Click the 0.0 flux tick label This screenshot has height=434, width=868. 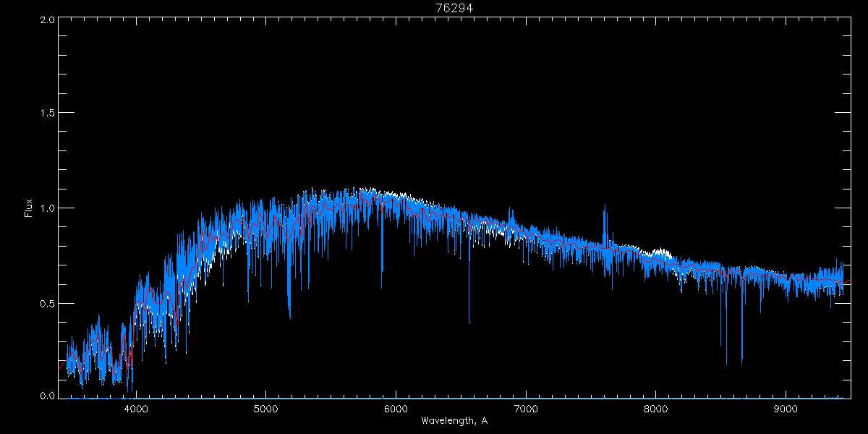[46, 396]
